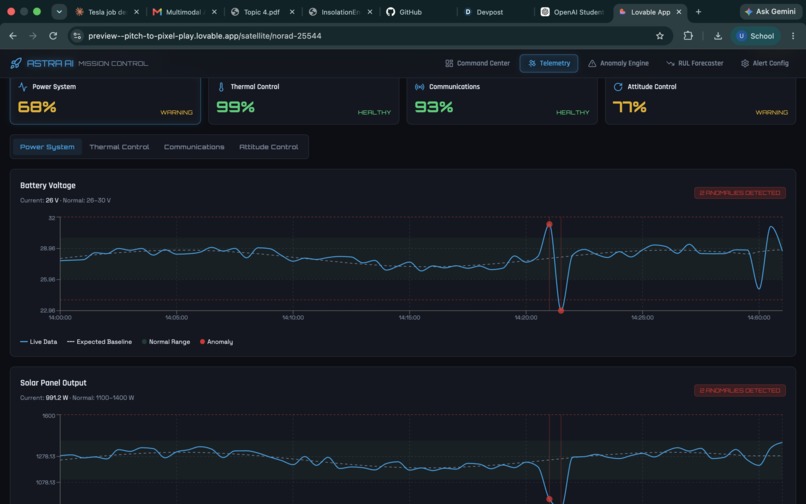Switch to the GitHub browser tab

tap(417, 12)
